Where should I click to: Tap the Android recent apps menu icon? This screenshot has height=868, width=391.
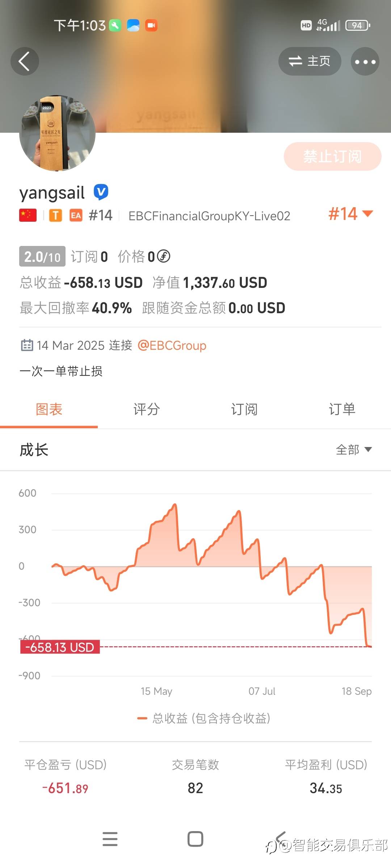tap(110, 839)
